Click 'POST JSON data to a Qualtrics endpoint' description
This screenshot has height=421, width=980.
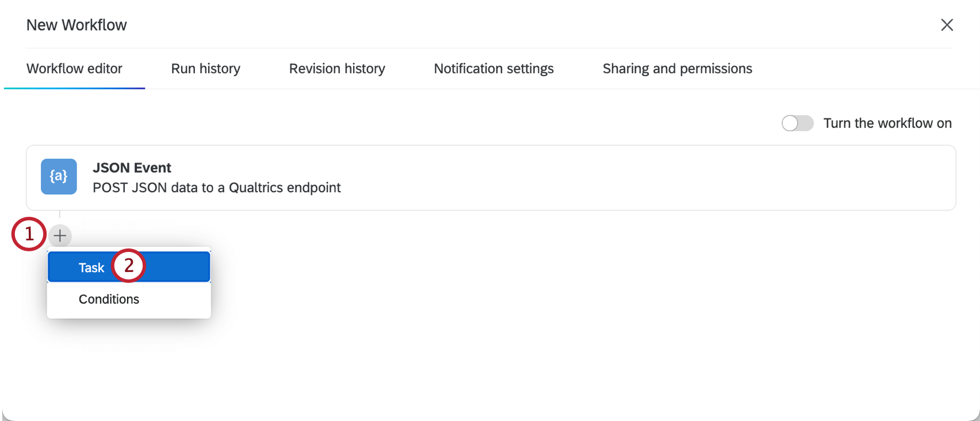point(216,187)
